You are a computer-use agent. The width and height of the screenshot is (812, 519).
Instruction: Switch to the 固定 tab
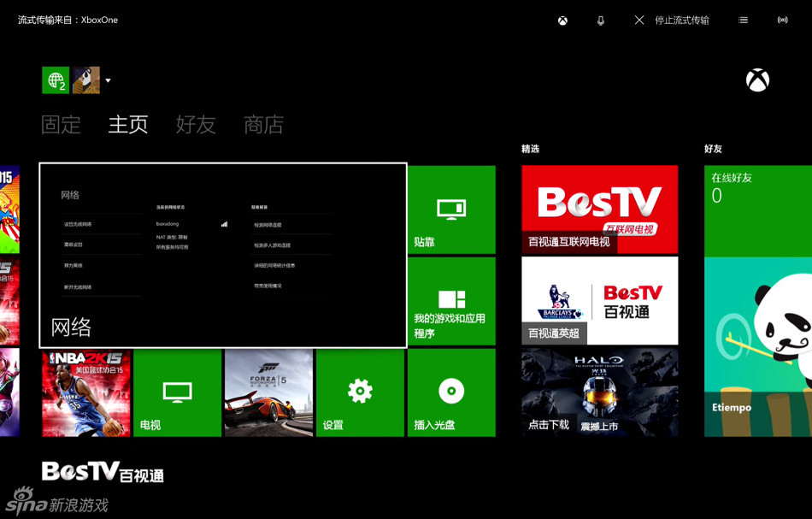pos(61,125)
